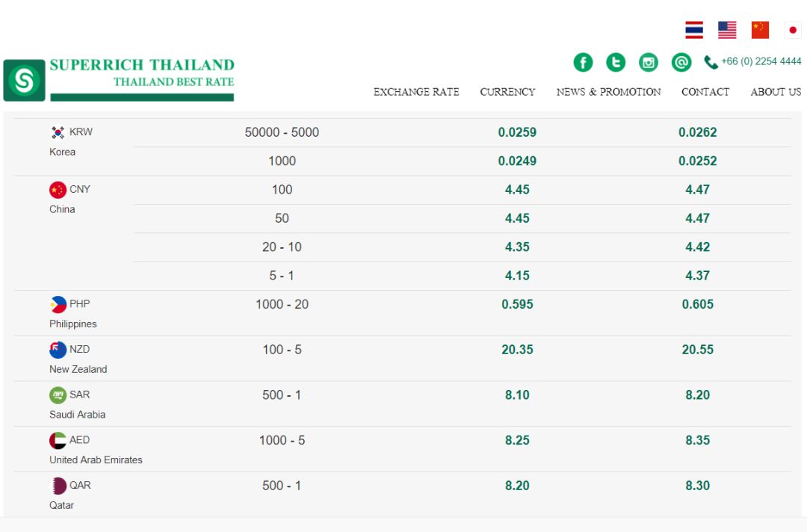
Task: Pick the Japan flag language option
Action: 793,30
